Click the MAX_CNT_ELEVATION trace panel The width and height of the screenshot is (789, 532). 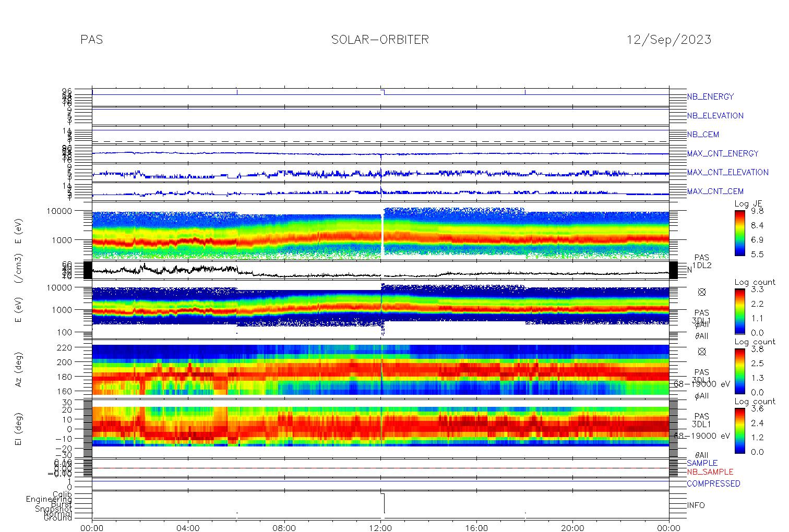pyautogui.click(x=380, y=173)
